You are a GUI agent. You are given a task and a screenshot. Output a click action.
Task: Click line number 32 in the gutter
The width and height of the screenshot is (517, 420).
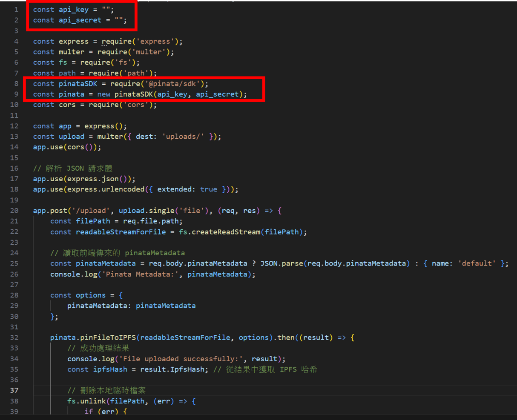tap(14, 337)
